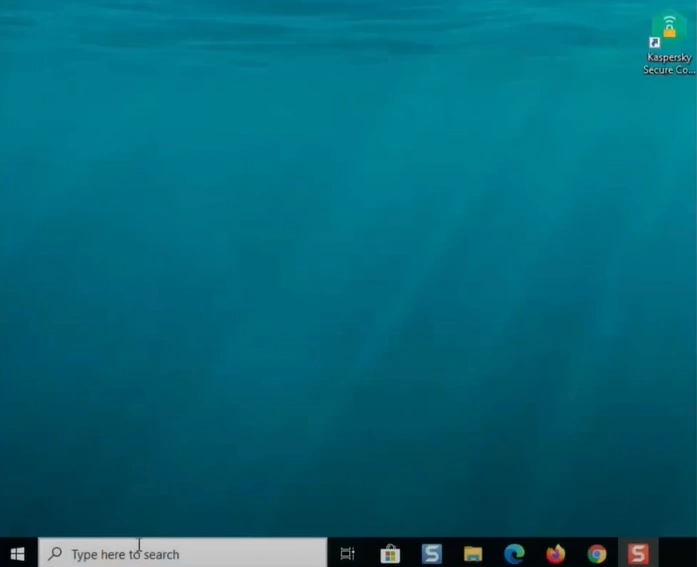Launch Microsoft Edge from the taskbar

tap(514, 554)
